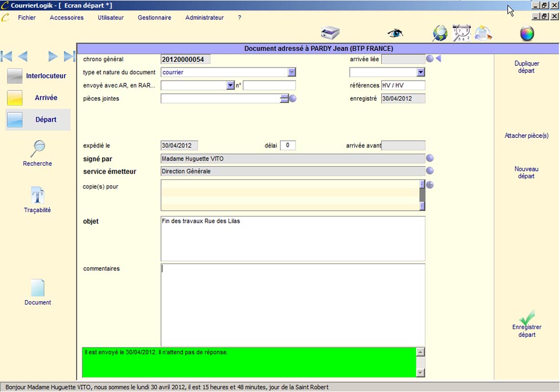The height and width of the screenshot is (392, 560).
Task: Click Attacher pièce(s)
Action: click(526, 136)
